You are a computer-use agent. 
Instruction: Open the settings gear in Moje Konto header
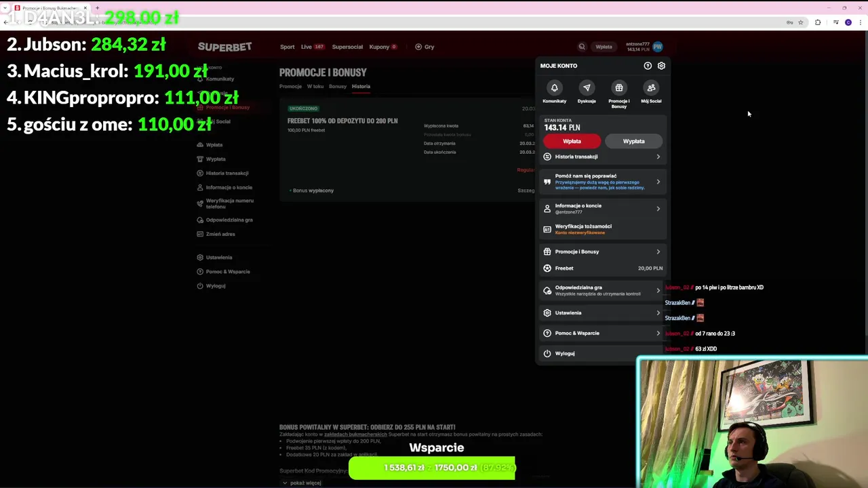(661, 66)
